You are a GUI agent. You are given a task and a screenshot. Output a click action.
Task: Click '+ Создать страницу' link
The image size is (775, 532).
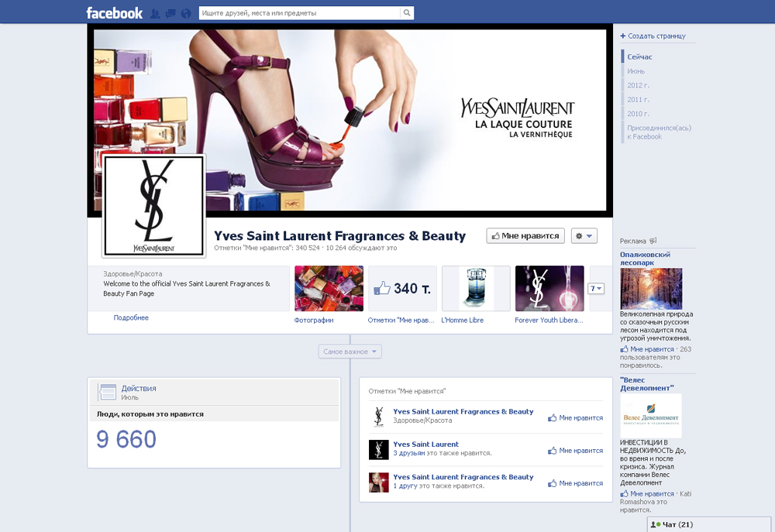point(653,36)
